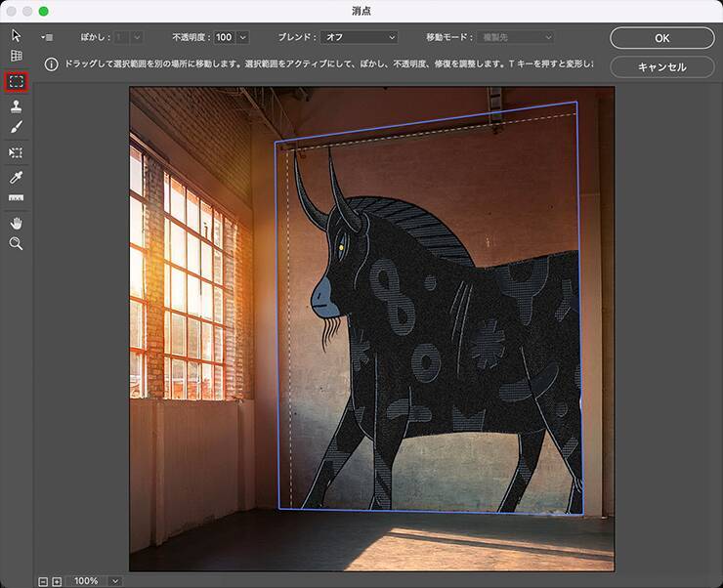
Task: Expand the ブレンド dropdown set to オフ
Action: pyautogui.click(x=359, y=37)
